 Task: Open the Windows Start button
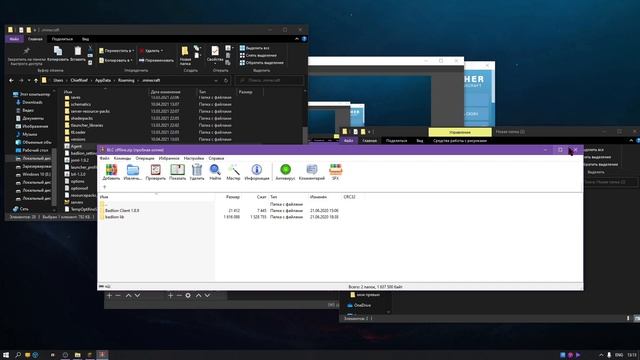[6, 355]
